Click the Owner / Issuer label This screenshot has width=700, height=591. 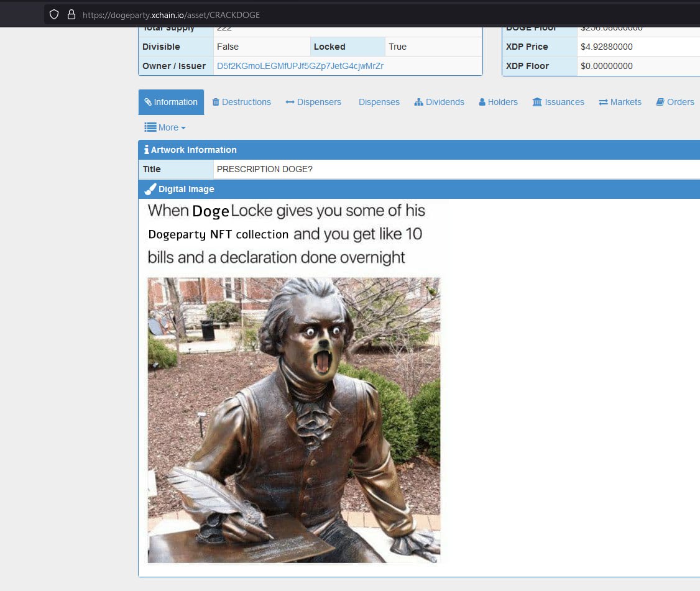tap(174, 66)
